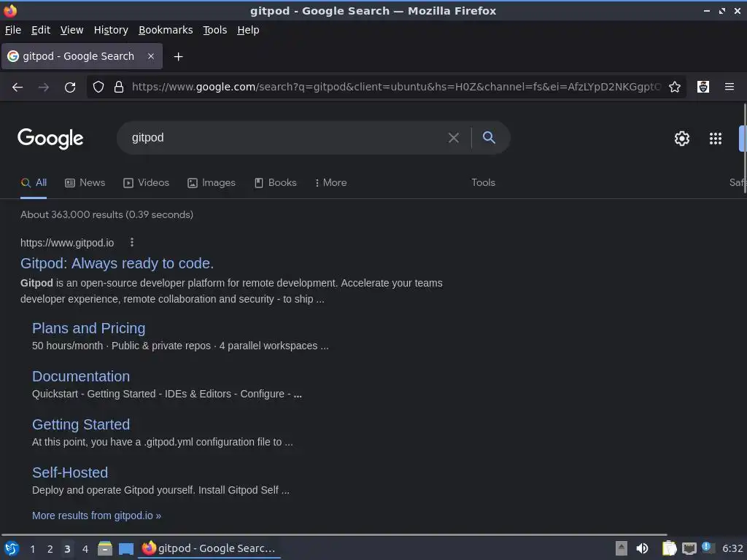
Task: Click the show desktop taskbar icon
Action: point(125,549)
